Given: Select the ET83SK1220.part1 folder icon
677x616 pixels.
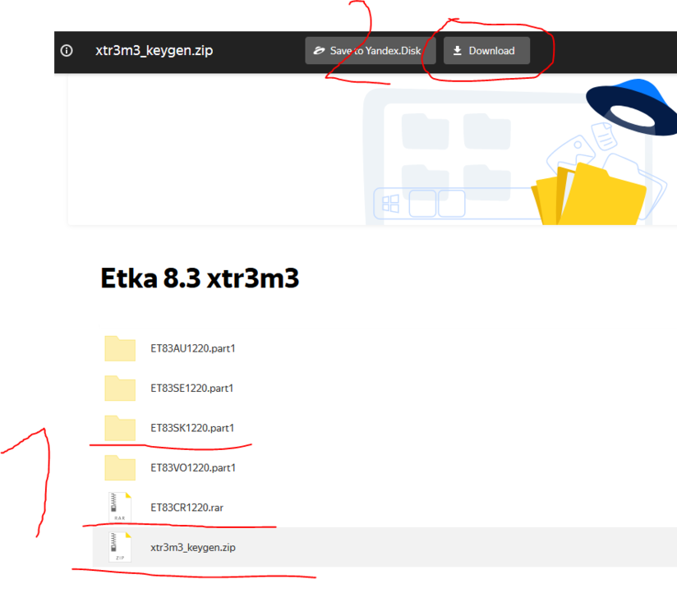Looking at the screenshot, I should [x=120, y=428].
